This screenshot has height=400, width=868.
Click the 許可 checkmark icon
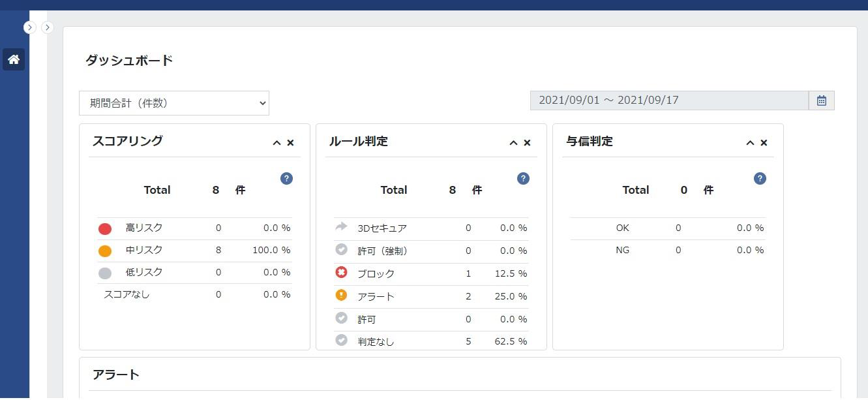341,318
